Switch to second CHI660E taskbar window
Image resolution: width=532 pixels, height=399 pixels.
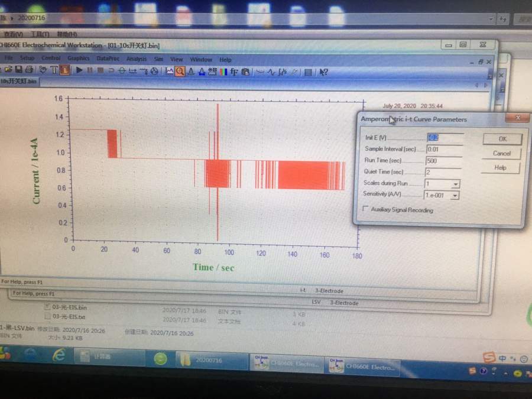pyautogui.click(x=362, y=366)
